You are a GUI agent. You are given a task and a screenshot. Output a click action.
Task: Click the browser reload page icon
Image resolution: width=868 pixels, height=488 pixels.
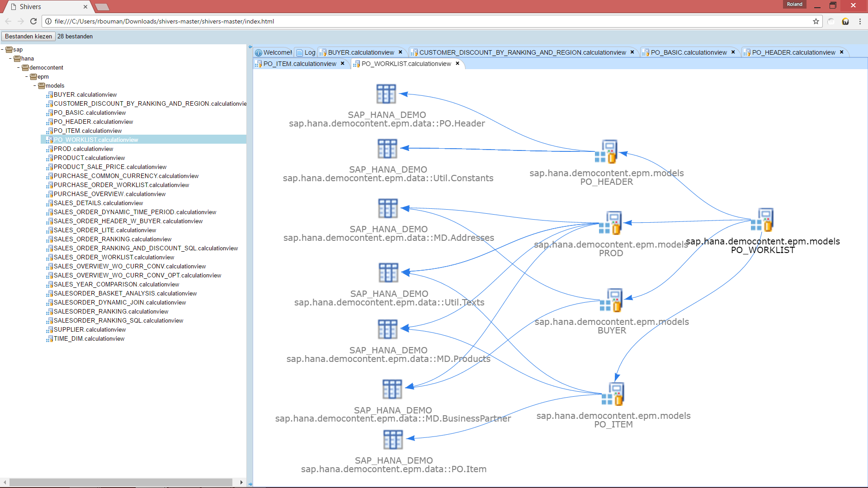33,21
